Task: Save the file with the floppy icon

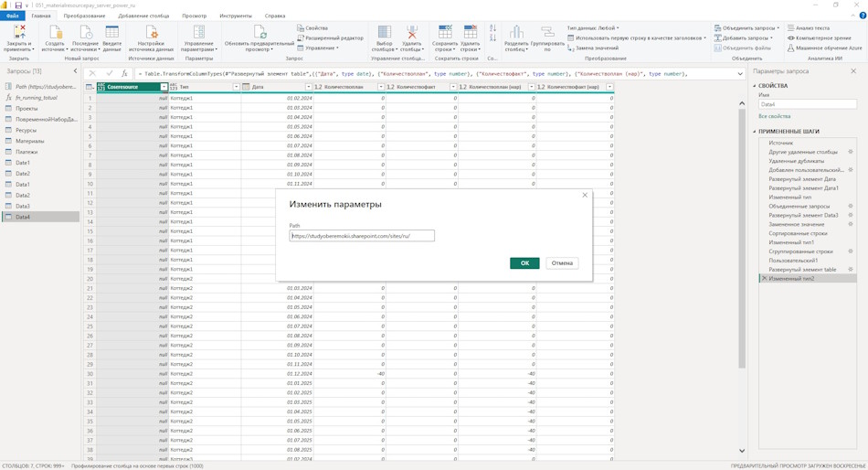Action: (18, 5)
